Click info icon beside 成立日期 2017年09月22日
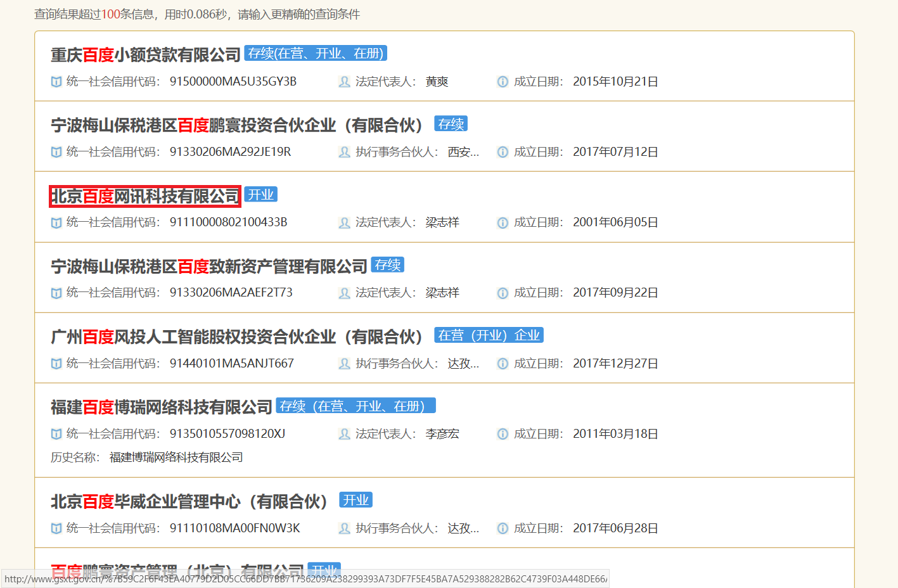 click(x=503, y=293)
